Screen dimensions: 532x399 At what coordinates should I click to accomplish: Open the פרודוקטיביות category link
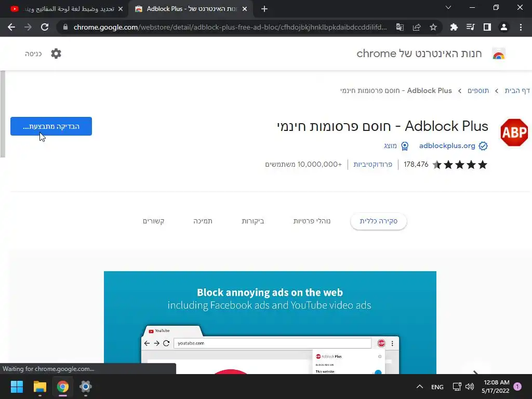point(373,165)
